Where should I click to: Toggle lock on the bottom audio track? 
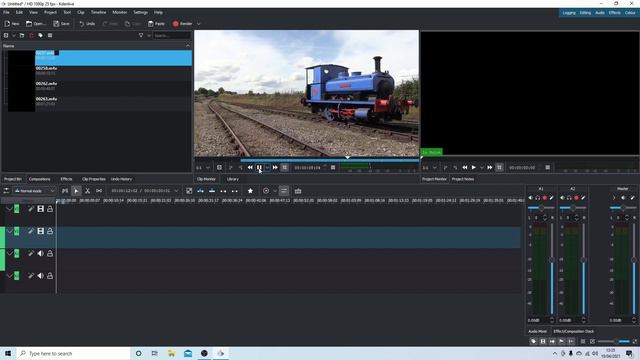coord(50,276)
